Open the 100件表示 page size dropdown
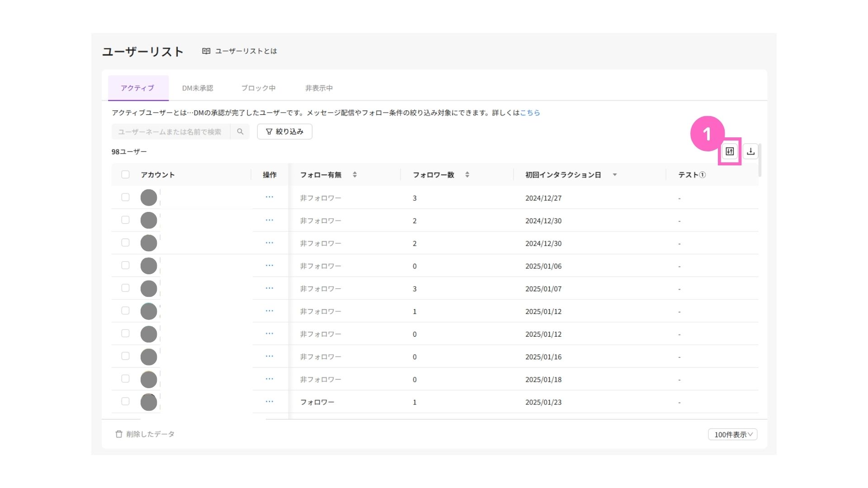Image resolution: width=868 pixels, height=488 pixels. (732, 434)
